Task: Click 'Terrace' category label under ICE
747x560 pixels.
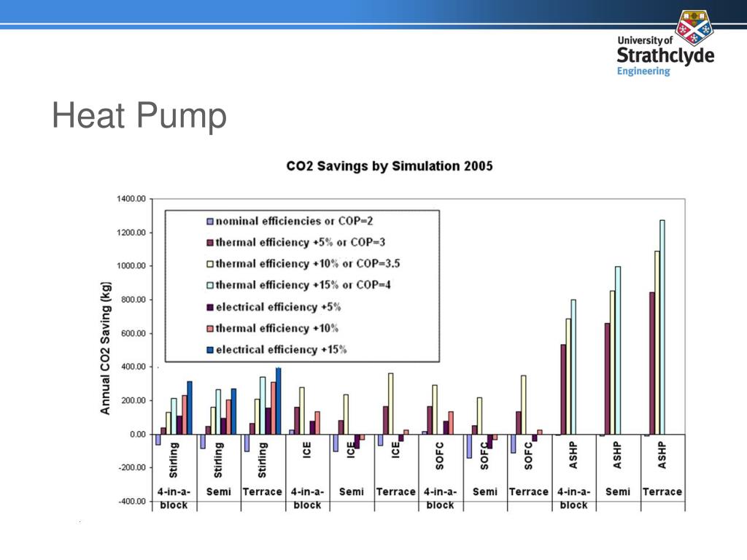Action: click(396, 492)
